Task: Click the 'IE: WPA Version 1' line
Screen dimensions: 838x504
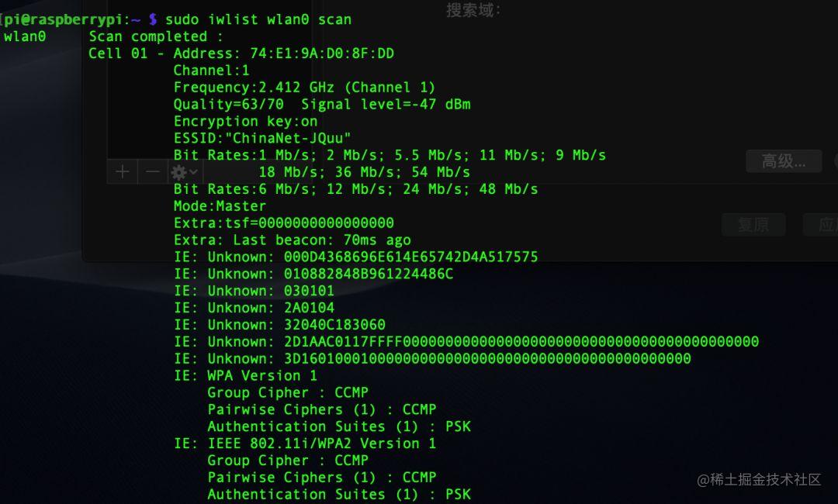Action: pos(245,376)
